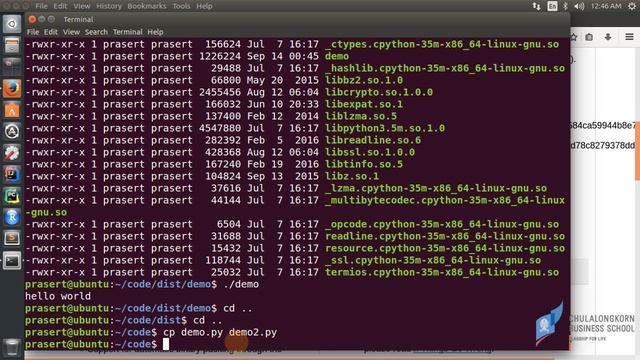
Task: Click the 'resource.cpython-35m' file name
Action: tap(445, 248)
